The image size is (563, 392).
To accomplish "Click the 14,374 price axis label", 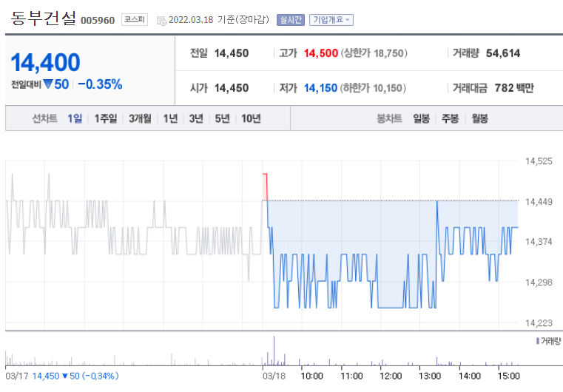I will [x=539, y=242].
